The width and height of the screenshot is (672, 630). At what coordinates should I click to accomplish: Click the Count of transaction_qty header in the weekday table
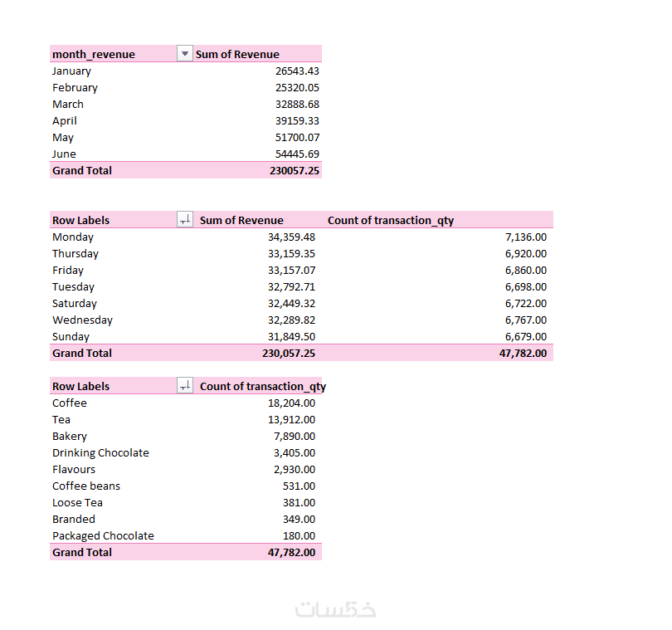coord(391,220)
